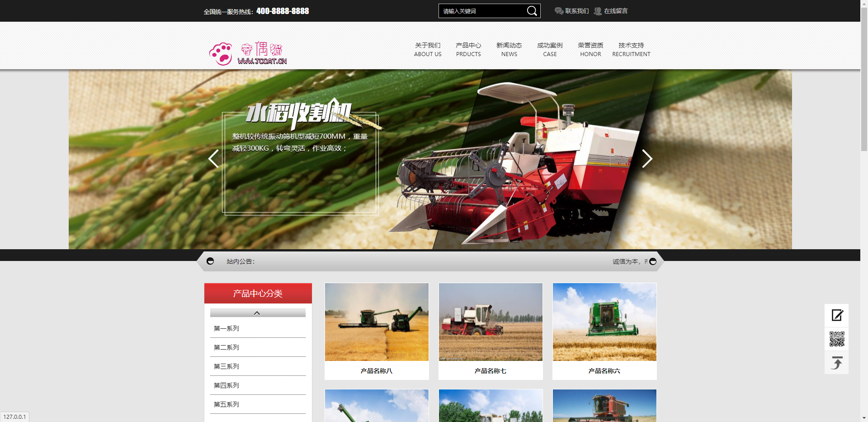
Task: Open 产品名称八 product thumbnail
Action: tap(377, 322)
